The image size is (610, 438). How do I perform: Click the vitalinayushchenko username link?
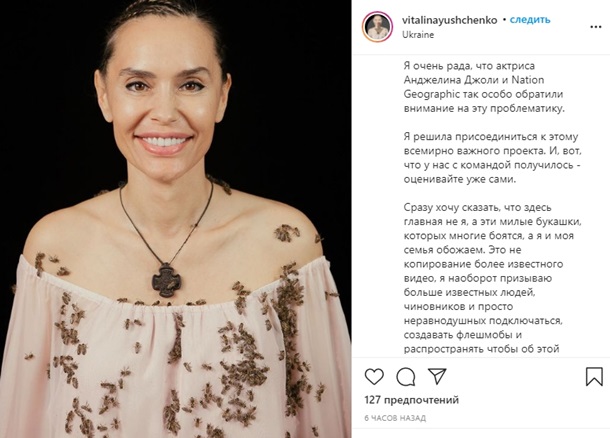tap(450, 20)
